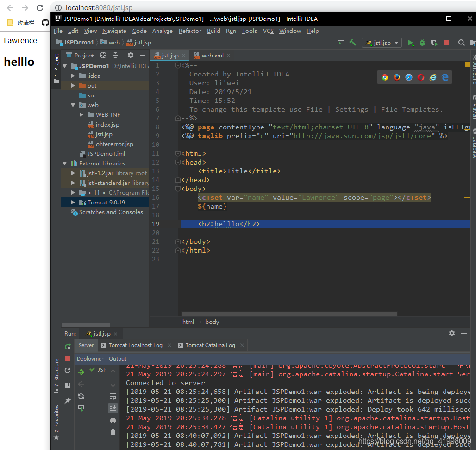Click the GitHub bookmark icon in browser
Screen dimensions: 476x450
click(x=45, y=23)
